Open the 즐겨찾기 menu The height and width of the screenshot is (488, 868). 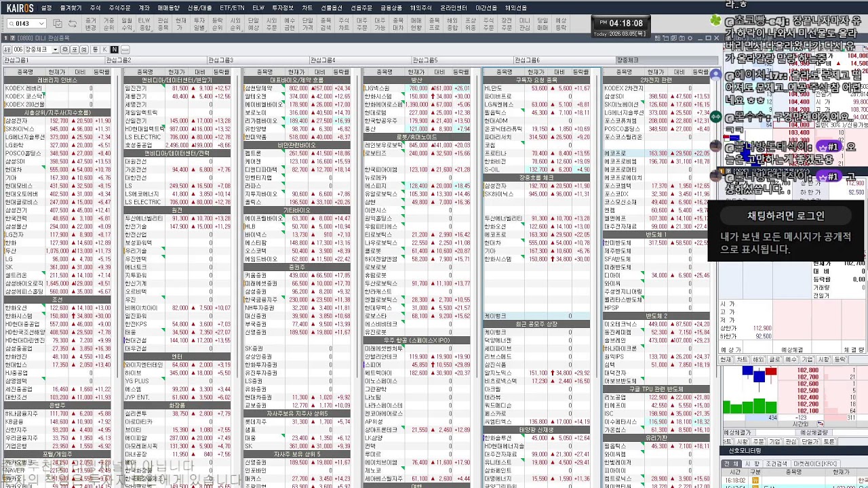point(71,8)
